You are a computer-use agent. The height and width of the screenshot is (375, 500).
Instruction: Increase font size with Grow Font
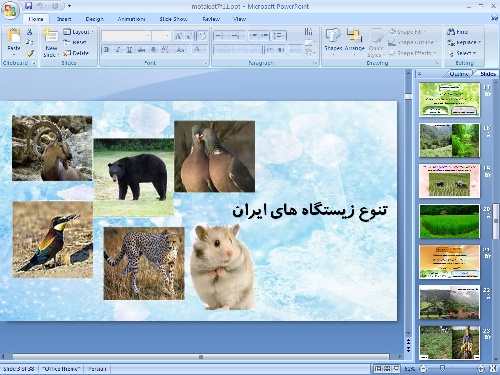coord(178,36)
